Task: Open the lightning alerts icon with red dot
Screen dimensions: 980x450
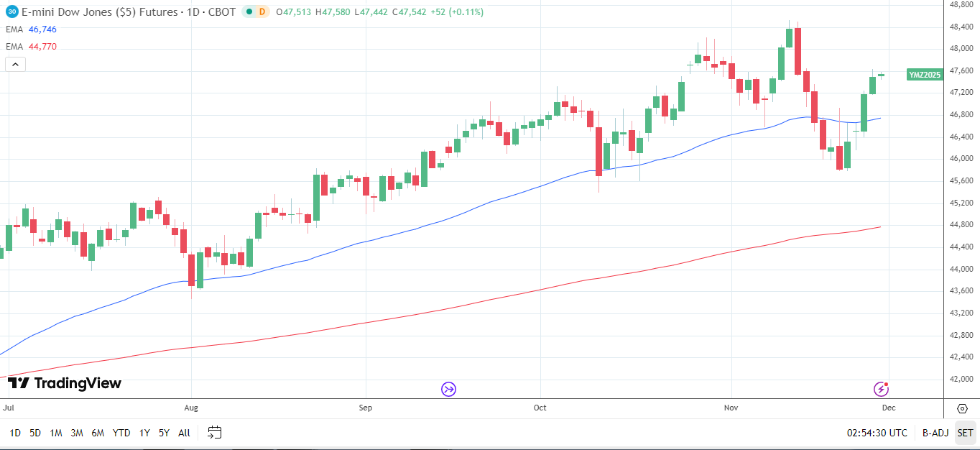Action: pyautogui.click(x=881, y=389)
